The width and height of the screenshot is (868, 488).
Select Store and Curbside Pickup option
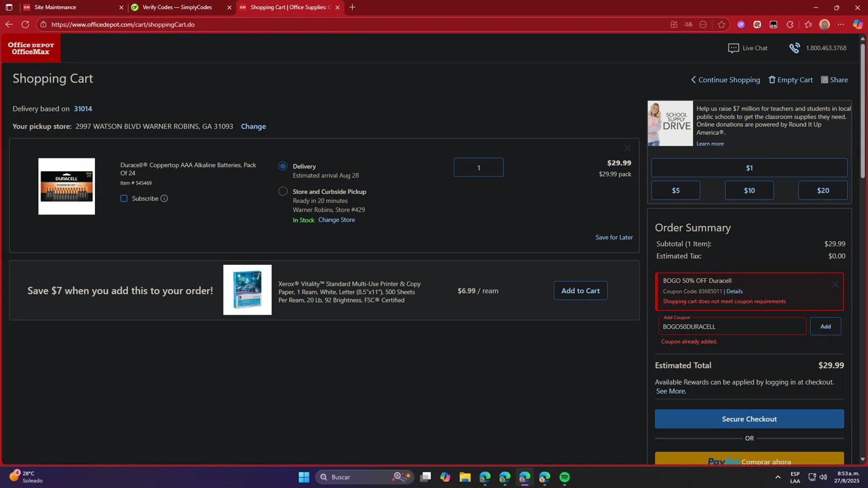pos(283,191)
